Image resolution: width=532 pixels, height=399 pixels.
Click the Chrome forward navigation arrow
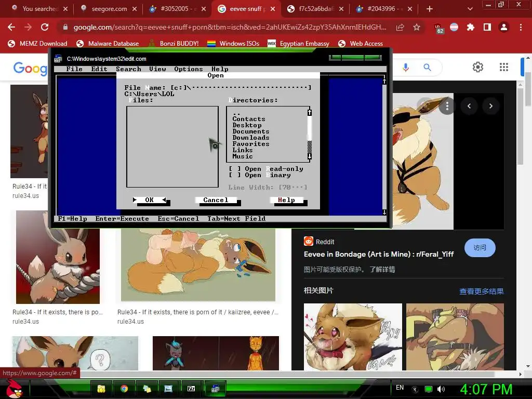pos(28,27)
